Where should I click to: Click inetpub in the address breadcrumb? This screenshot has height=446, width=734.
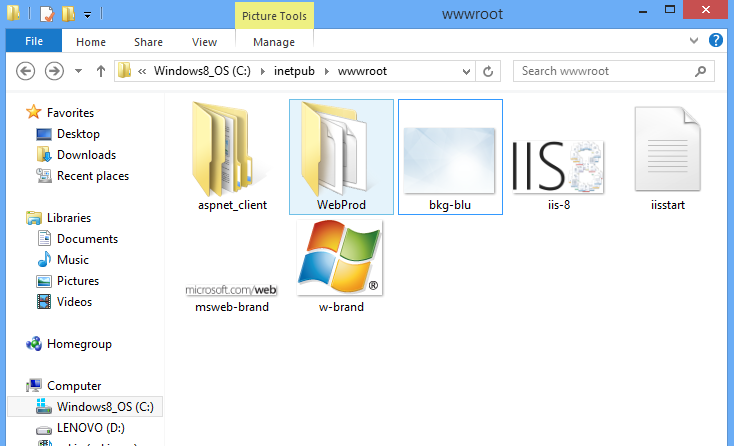[x=301, y=71]
